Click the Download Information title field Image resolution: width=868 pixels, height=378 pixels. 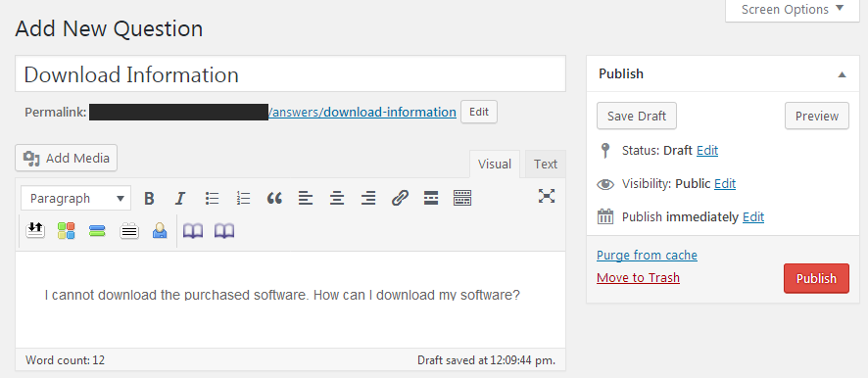[290, 73]
